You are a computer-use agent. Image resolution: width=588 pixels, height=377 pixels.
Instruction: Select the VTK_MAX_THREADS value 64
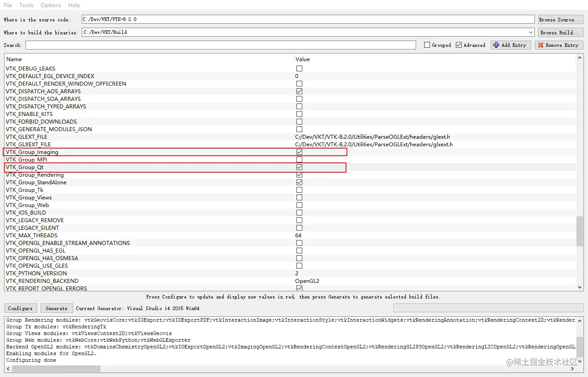point(298,236)
